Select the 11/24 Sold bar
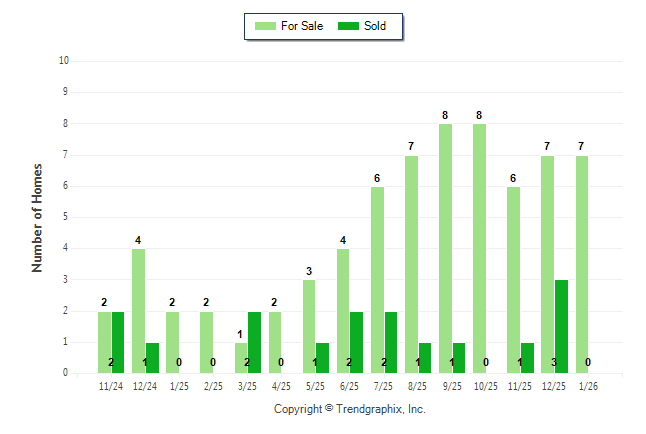 pyautogui.click(x=118, y=342)
